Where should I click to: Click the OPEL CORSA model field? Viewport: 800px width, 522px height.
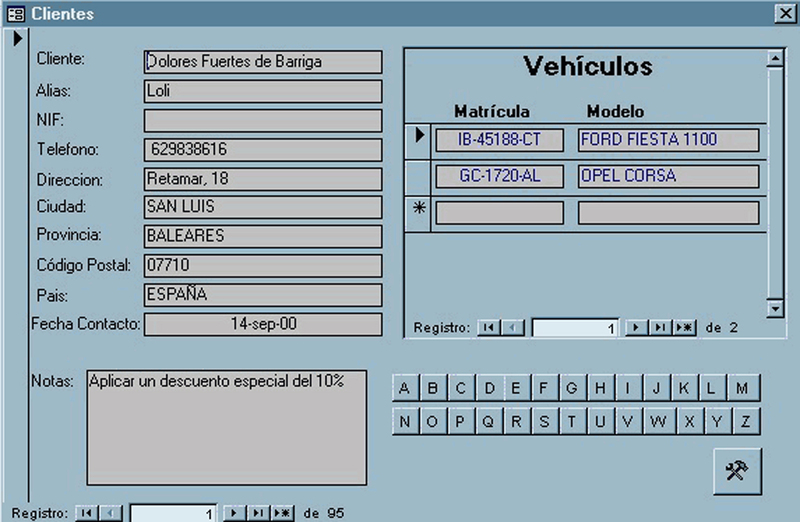668,177
